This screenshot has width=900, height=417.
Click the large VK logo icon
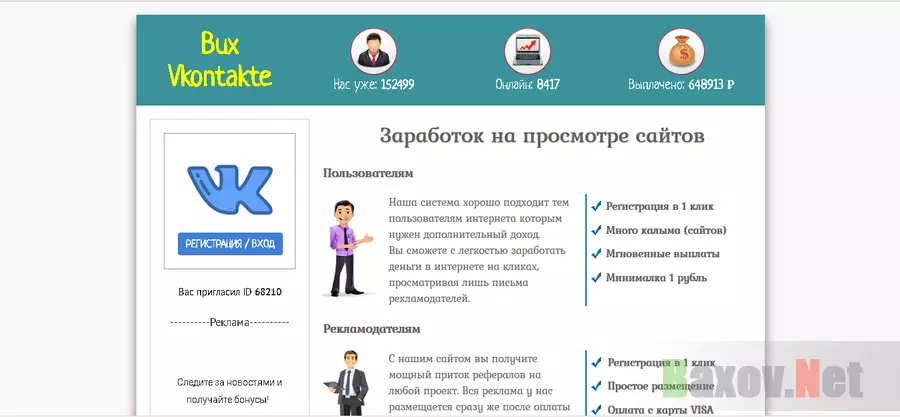(x=230, y=189)
